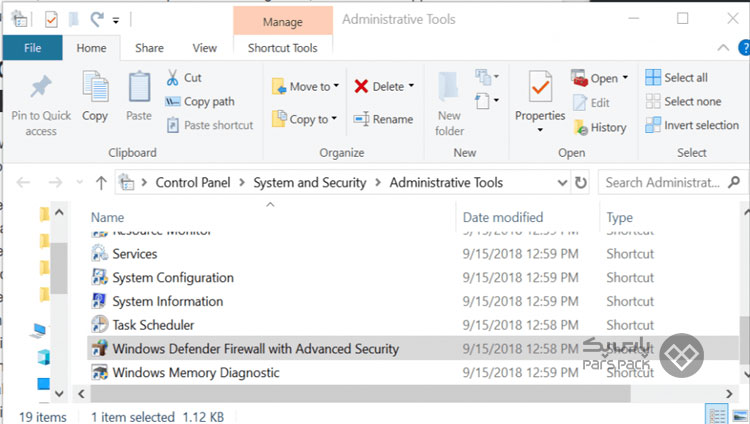The height and width of the screenshot is (424, 750).
Task: Sort by the Date modified column header
Action: click(503, 217)
